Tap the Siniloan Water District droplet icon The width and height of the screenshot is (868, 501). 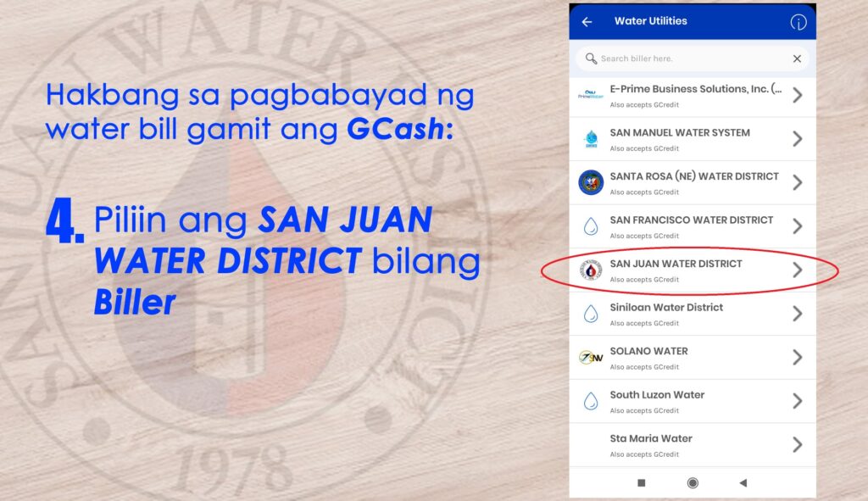591,314
